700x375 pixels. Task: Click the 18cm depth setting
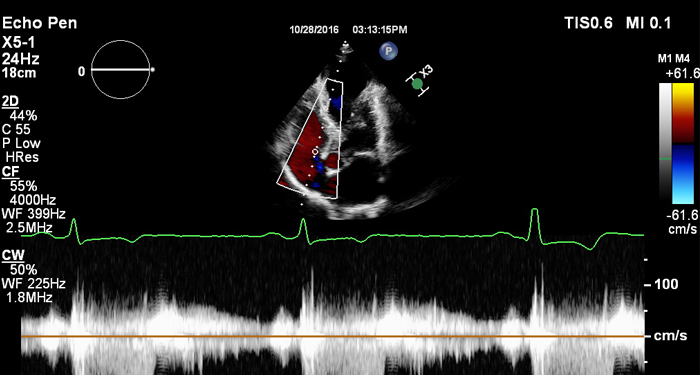pyautogui.click(x=19, y=73)
